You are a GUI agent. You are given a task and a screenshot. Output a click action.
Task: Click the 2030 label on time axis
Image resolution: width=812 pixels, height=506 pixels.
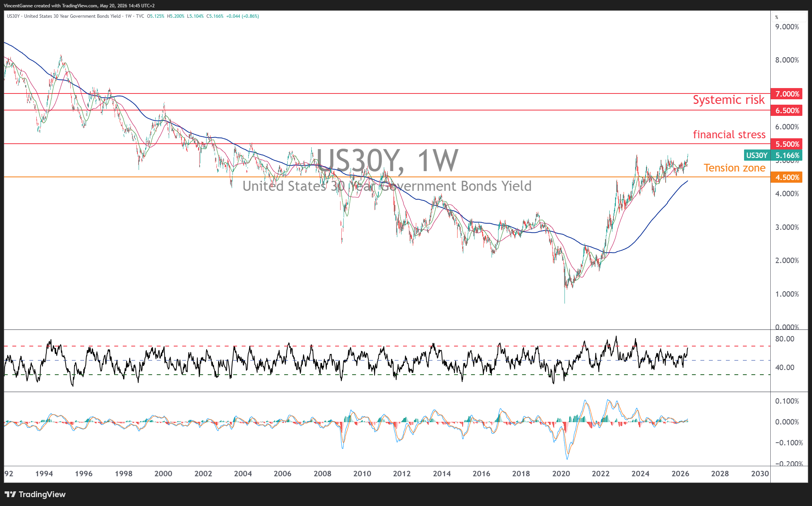click(x=760, y=474)
